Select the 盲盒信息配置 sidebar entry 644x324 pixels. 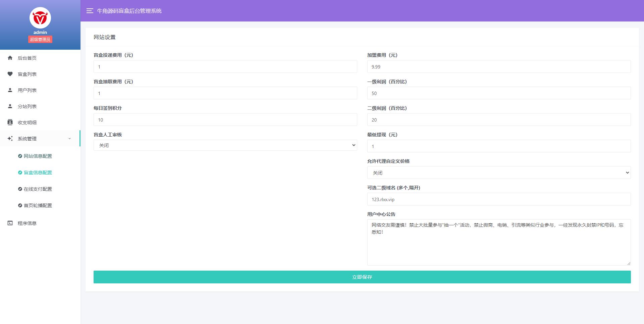[x=37, y=173]
